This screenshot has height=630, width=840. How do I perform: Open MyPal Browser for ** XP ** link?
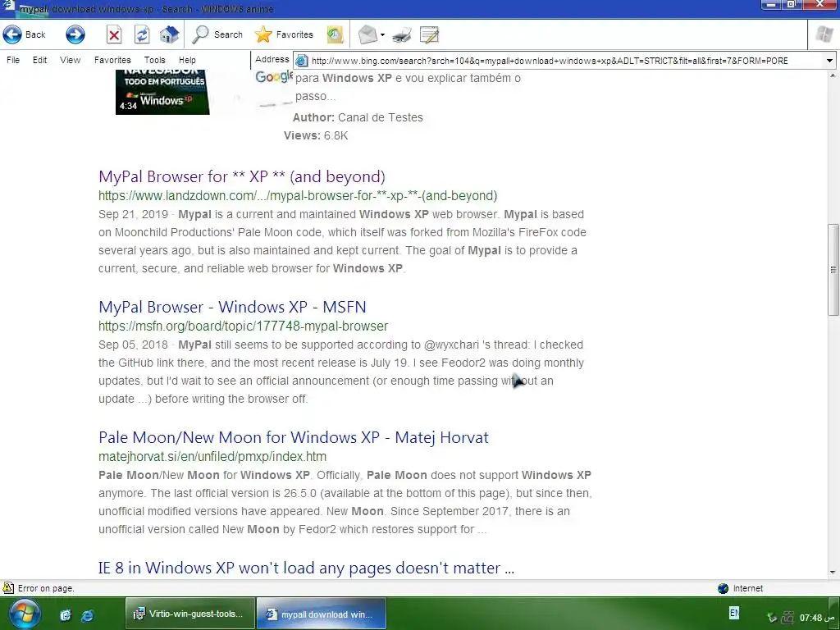(x=242, y=176)
